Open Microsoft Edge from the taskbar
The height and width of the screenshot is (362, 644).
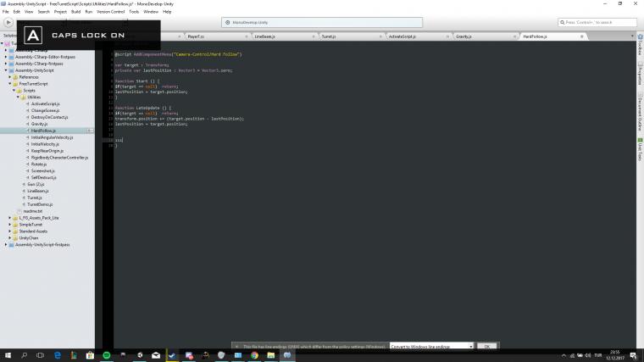tap(57, 355)
